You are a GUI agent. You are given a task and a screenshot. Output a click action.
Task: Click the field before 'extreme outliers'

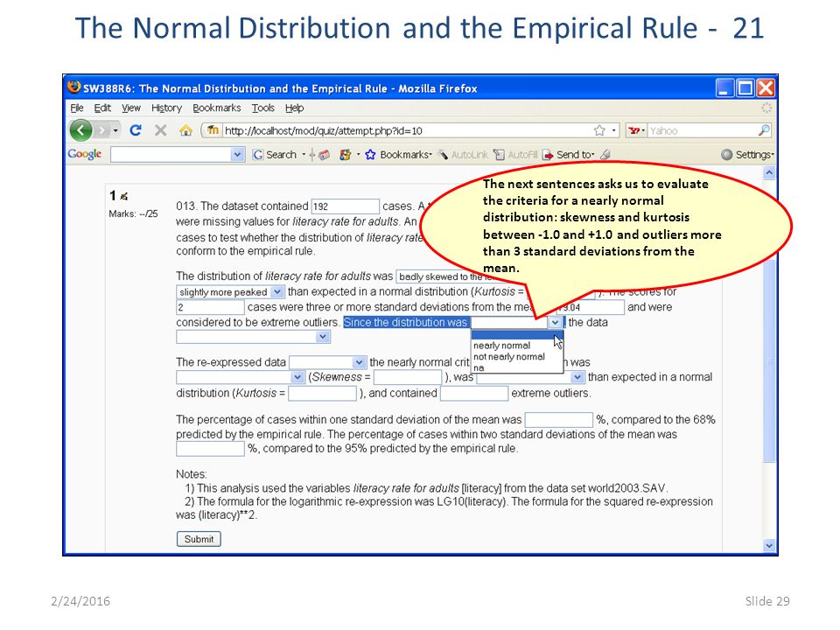point(474,393)
